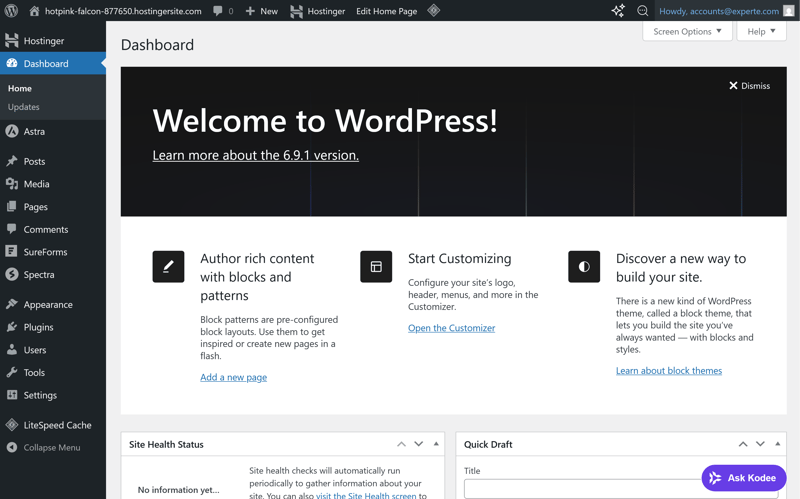Open the Plugins menu in the sidebar
Screen dimensions: 800x499
pos(38,327)
